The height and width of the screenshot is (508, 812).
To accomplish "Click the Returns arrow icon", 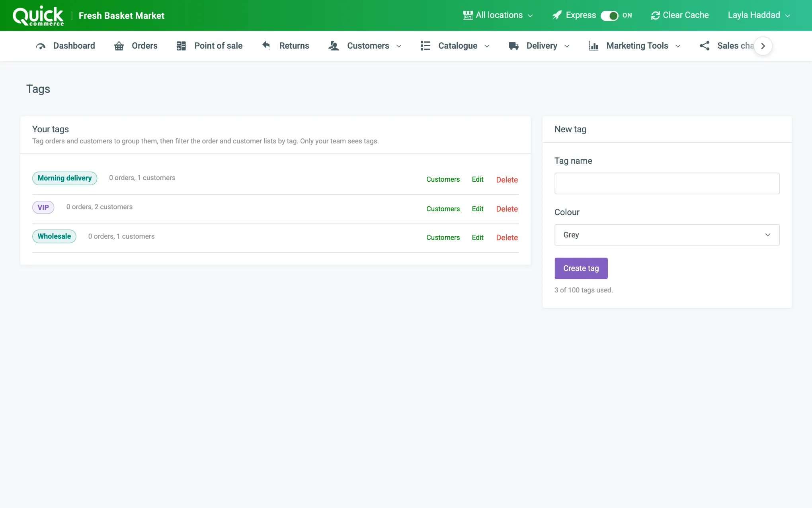I will pyautogui.click(x=266, y=45).
